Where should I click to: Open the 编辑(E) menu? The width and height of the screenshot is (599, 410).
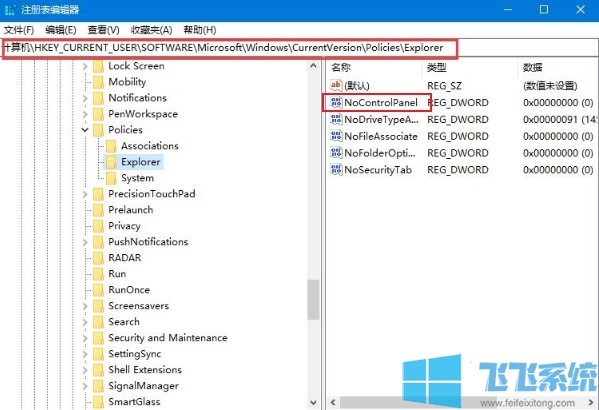pyautogui.click(x=60, y=30)
